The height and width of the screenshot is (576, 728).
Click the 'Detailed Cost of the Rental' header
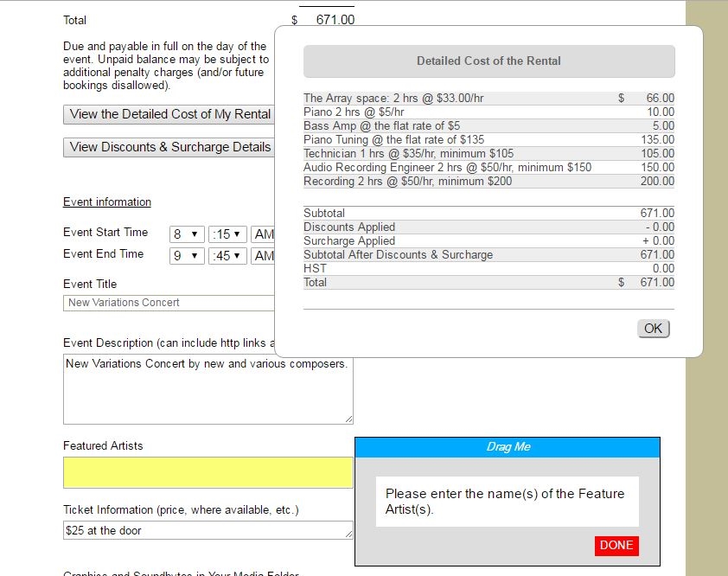point(489,61)
